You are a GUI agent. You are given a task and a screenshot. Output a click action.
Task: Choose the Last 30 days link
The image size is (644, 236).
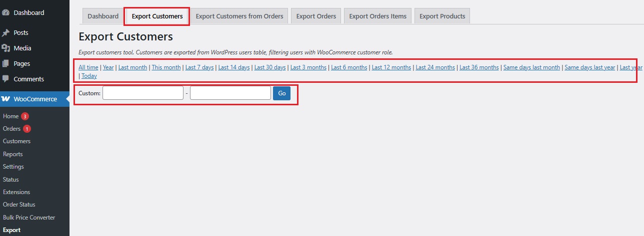270,67
